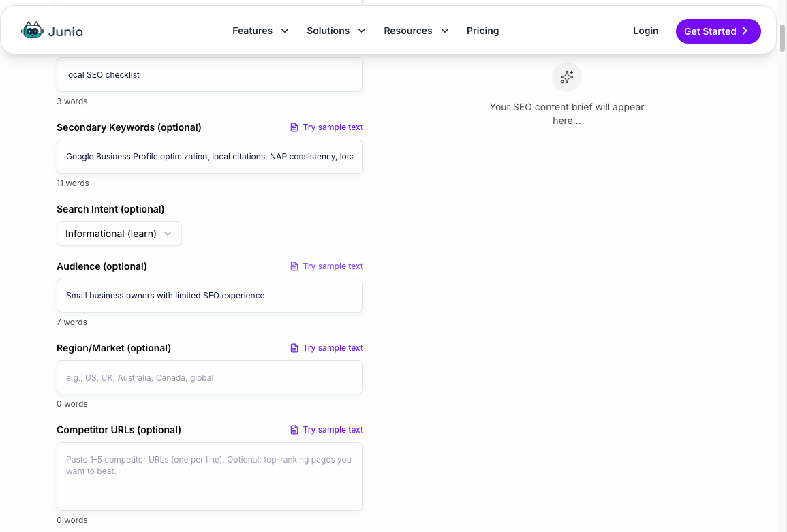Viewport: 787px width, 532px height.
Task: Click document icon beside Competitor URLs sample text
Action: [x=294, y=430]
